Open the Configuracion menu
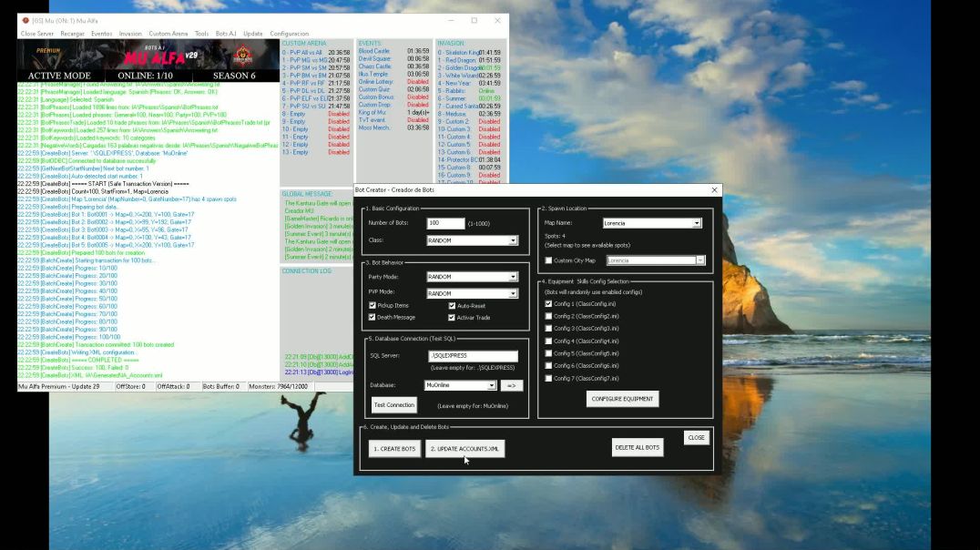This screenshot has height=550, width=980. (x=290, y=34)
